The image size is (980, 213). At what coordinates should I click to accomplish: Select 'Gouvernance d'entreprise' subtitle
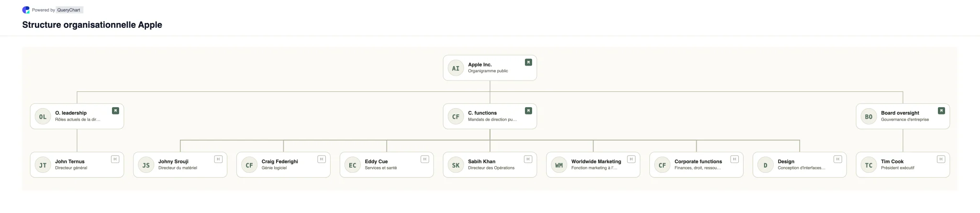click(x=905, y=120)
